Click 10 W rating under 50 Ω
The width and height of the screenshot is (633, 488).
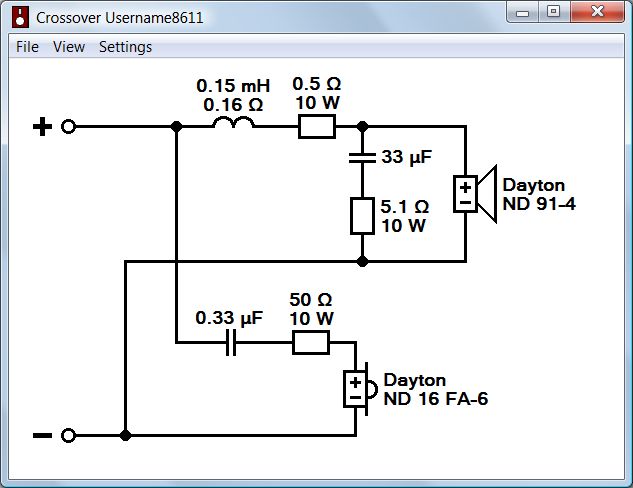coord(311,319)
